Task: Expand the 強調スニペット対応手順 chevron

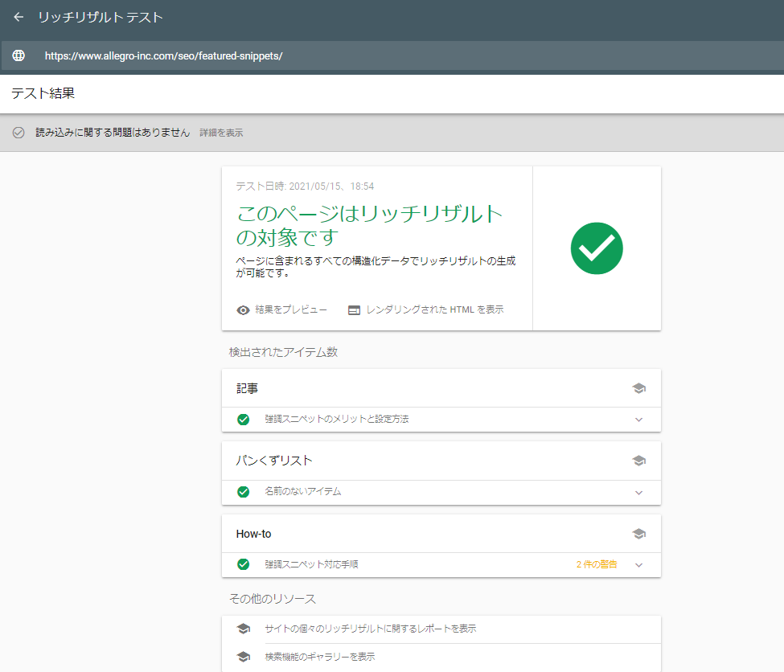Action: [x=638, y=565]
